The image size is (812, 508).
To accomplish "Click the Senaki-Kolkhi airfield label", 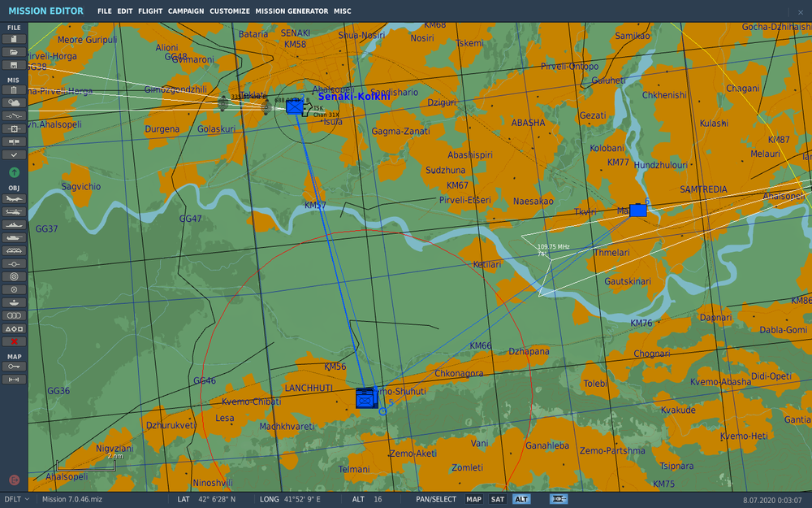I will click(354, 97).
